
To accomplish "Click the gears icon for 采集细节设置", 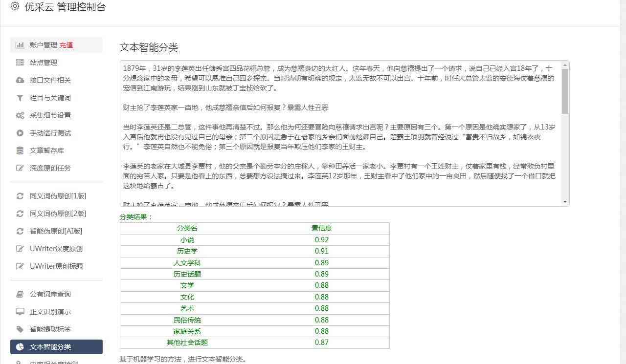I will 20,115.
